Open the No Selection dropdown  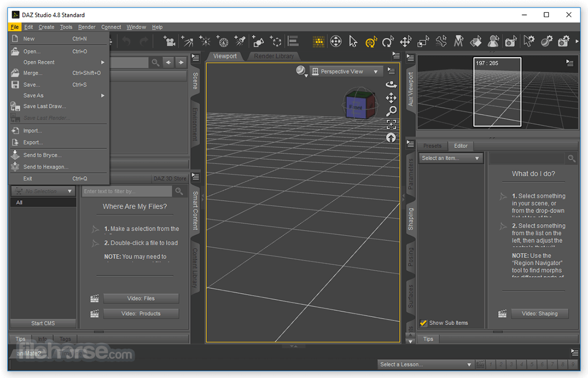click(x=43, y=191)
